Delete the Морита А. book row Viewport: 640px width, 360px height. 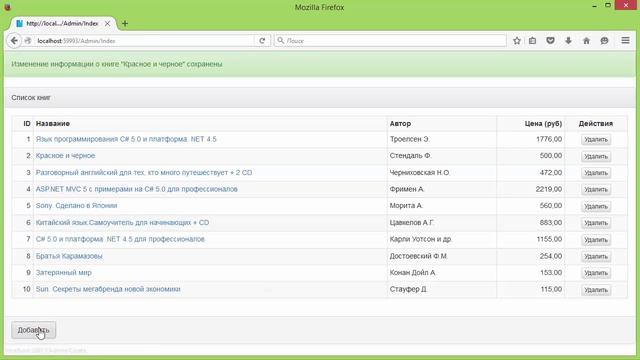click(596, 206)
